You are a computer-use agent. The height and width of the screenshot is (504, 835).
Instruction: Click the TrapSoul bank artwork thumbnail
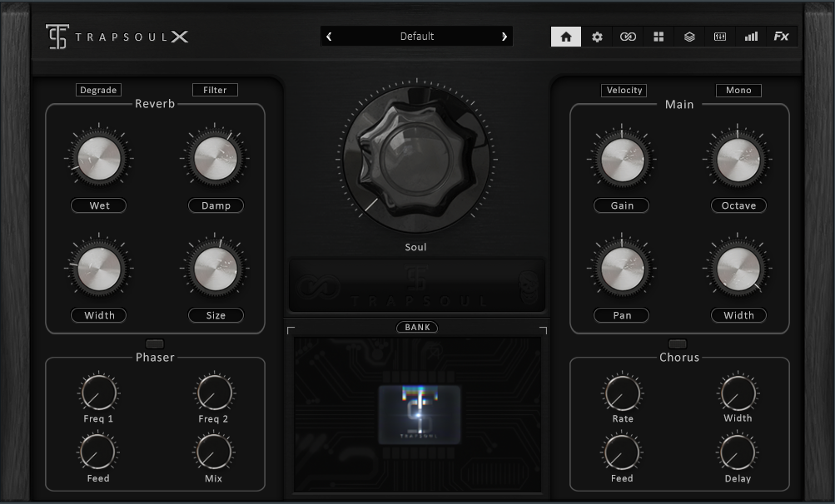(x=419, y=414)
